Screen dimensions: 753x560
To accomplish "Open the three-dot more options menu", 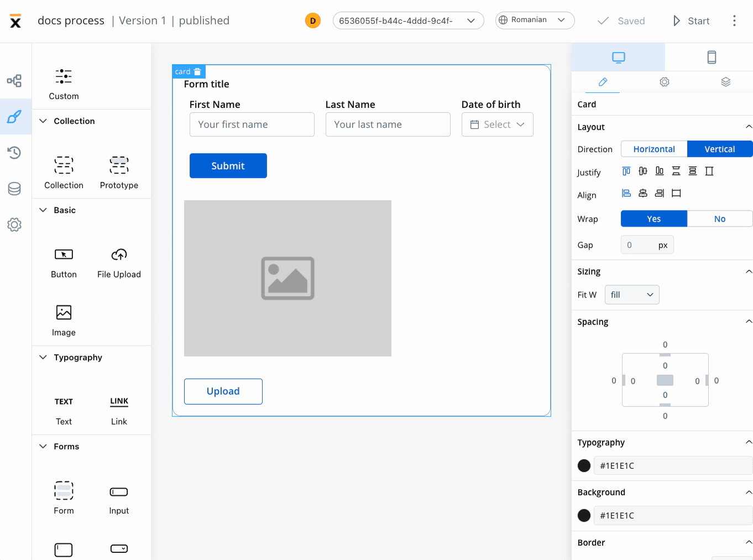I will (x=734, y=20).
